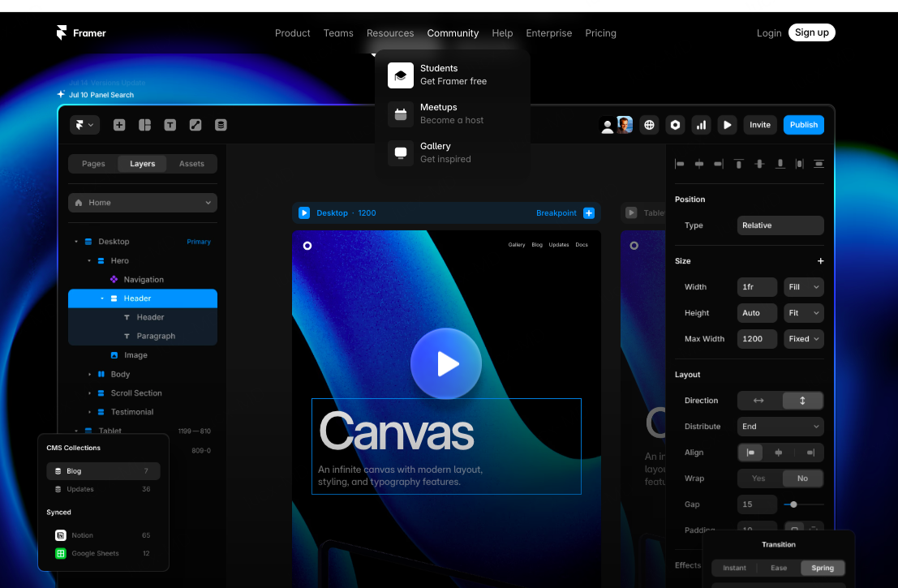Set layout direction to horizontal
Image resolution: width=898 pixels, height=588 pixels.
758,401
